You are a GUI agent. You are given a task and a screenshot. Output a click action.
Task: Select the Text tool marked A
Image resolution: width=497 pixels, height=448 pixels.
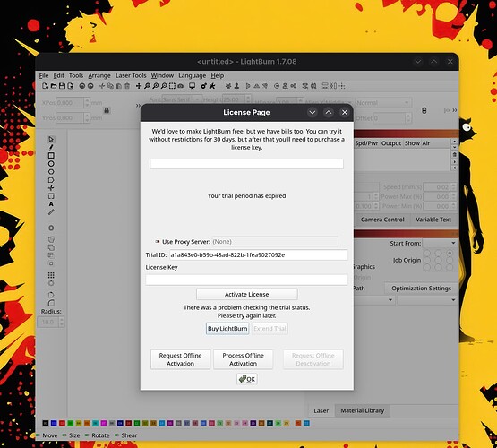coord(51,204)
